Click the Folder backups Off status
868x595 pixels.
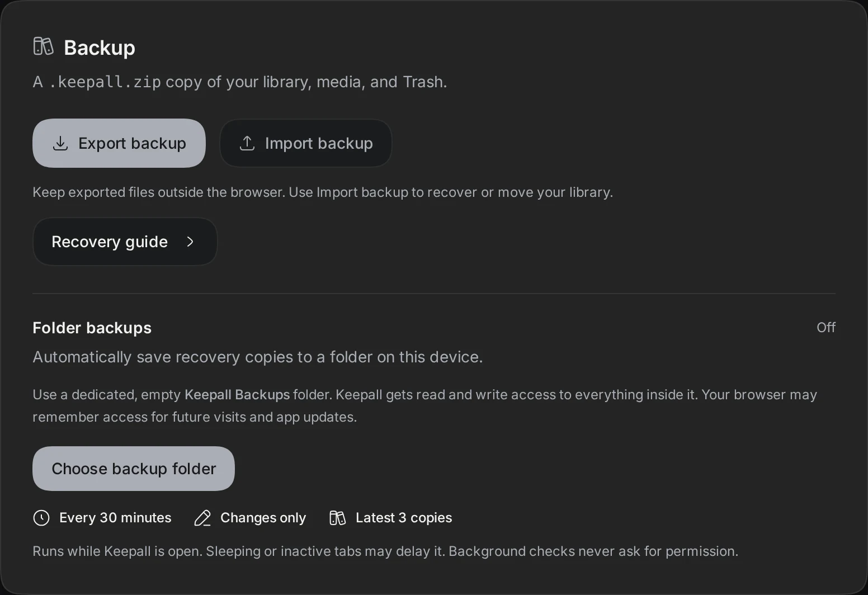(x=826, y=328)
